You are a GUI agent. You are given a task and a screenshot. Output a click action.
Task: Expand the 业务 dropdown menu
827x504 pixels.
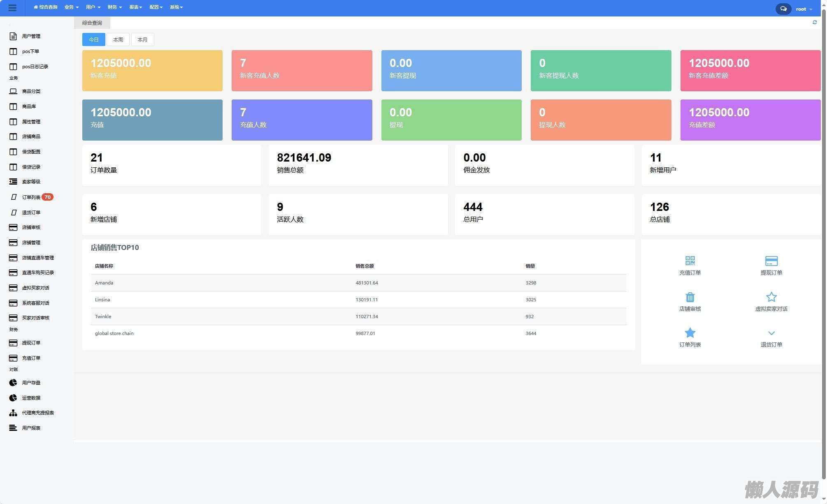pos(71,7)
